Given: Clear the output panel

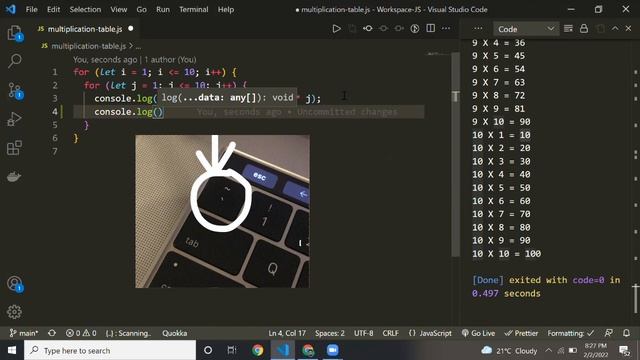Looking at the screenshot, I should click(x=568, y=29).
